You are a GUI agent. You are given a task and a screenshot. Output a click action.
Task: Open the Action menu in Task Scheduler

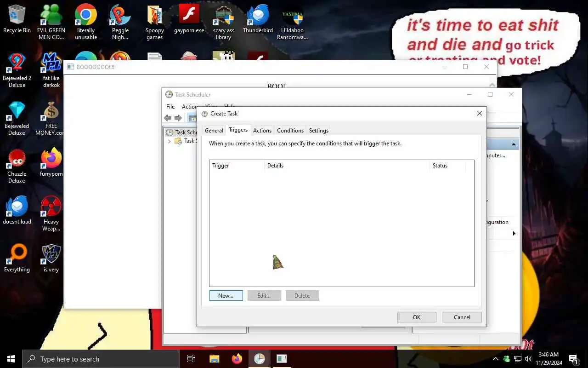click(x=189, y=107)
